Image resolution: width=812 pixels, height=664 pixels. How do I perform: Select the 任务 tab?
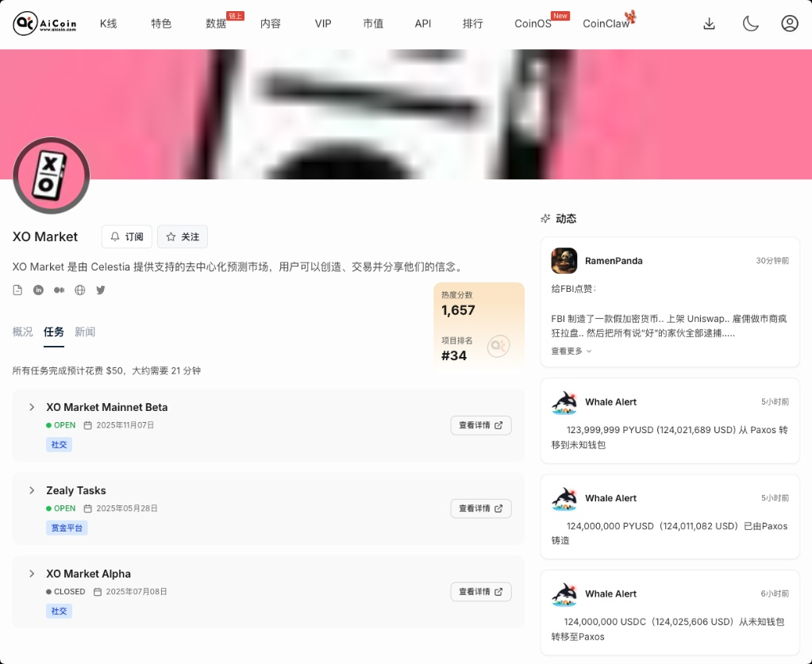[x=54, y=332]
